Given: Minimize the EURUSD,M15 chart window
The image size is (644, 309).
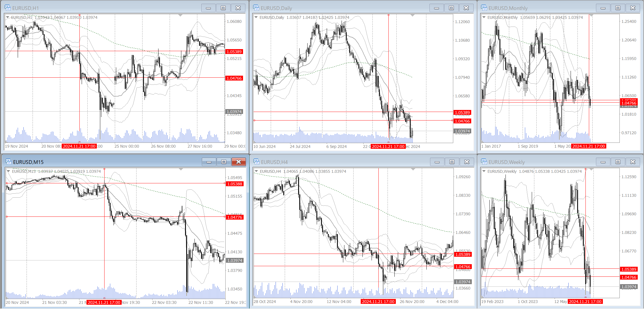Looking at the screenshot, I should pos(209,162).
